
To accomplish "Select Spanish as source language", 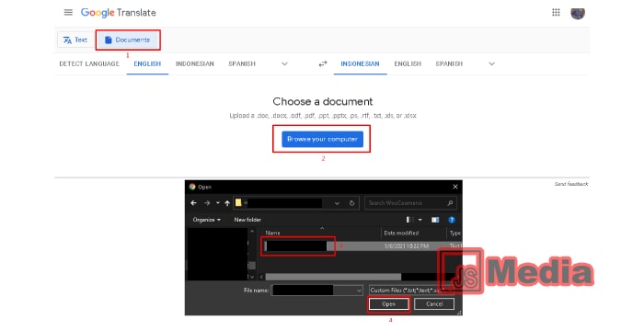I will [242, 63].
